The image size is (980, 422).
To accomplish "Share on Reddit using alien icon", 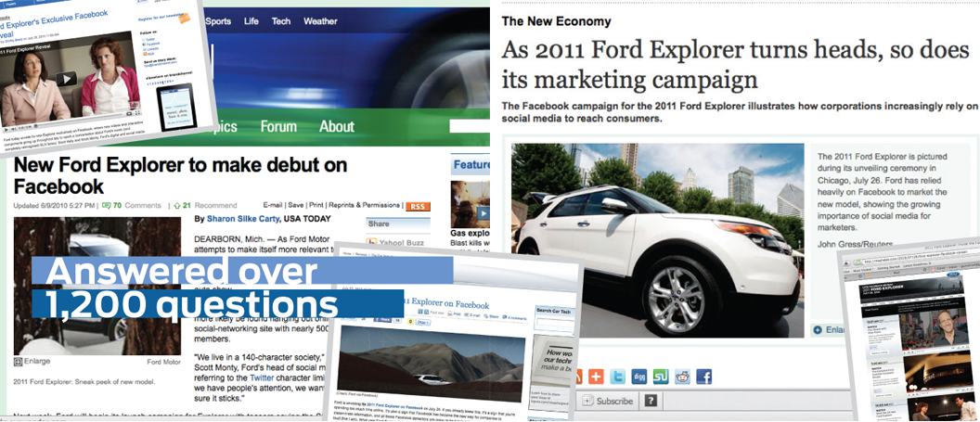I will tap(682, 377).
